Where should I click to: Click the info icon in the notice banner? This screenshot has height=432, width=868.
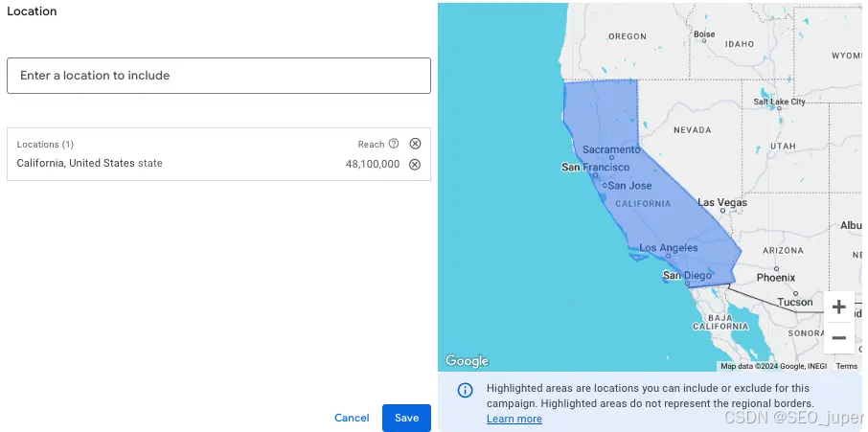(x=465, y=390)
